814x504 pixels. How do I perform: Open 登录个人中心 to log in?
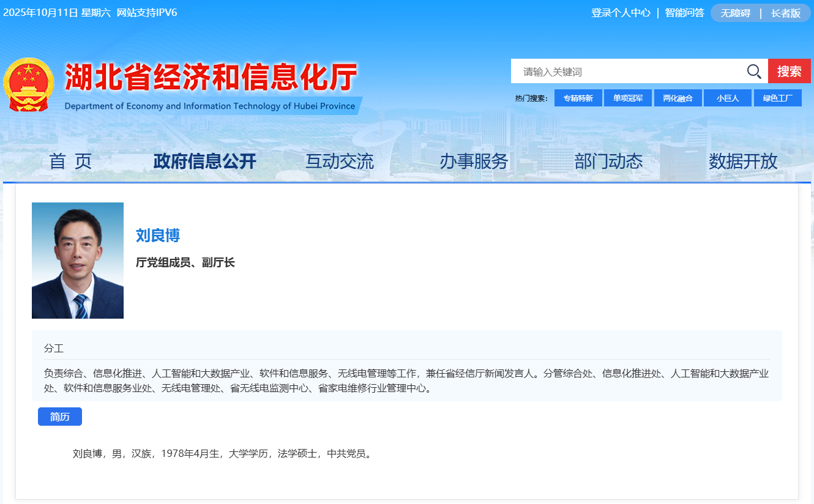(x=620, y=12)
